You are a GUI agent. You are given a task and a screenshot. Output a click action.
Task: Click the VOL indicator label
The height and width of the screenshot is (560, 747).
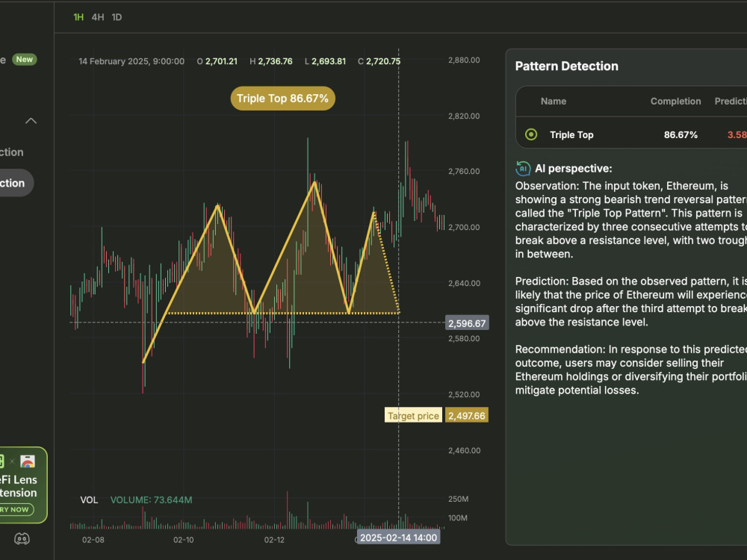(x=89, y=500)
